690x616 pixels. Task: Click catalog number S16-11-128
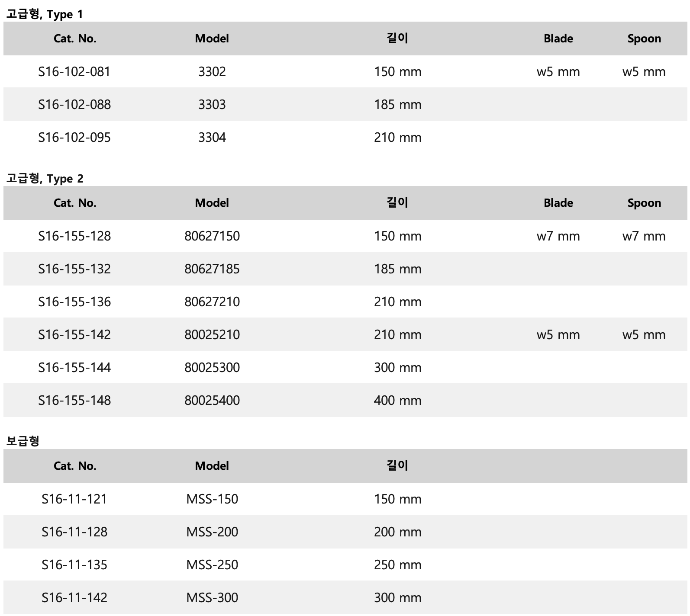coord(74,532)
